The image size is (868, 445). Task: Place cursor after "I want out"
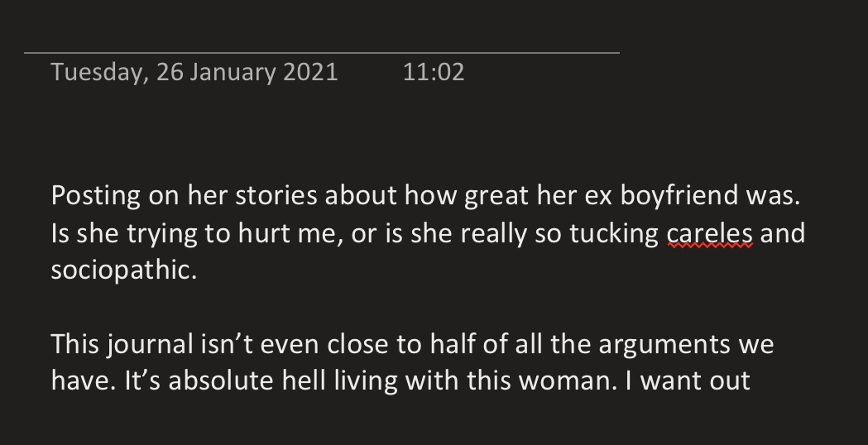752,381
